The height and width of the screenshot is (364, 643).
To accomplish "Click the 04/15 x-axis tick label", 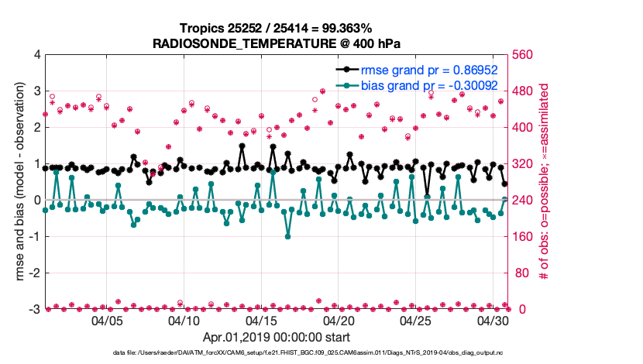I will (261, 321).
